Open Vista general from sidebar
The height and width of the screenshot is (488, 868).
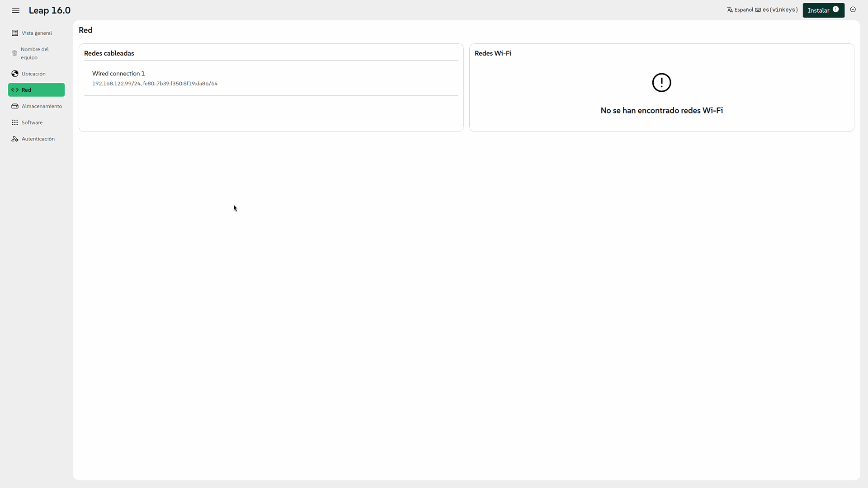pos(36,33)
